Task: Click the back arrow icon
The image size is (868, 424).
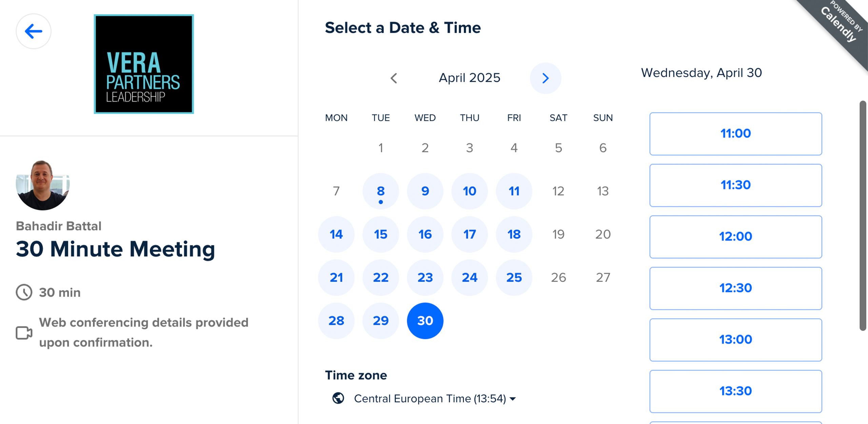Action: (x=34, y=31)
